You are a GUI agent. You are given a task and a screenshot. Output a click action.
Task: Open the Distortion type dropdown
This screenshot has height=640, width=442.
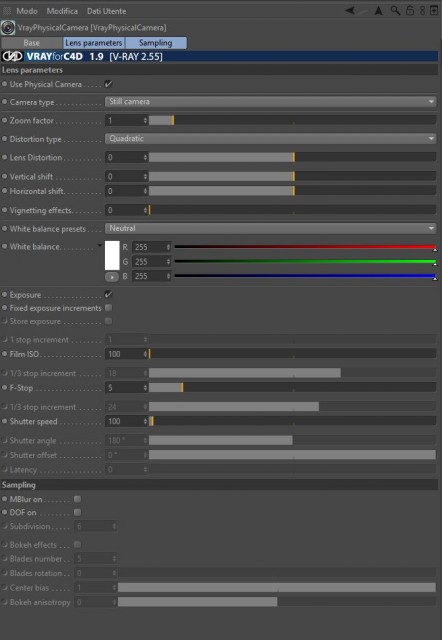[x=271, y=138]
